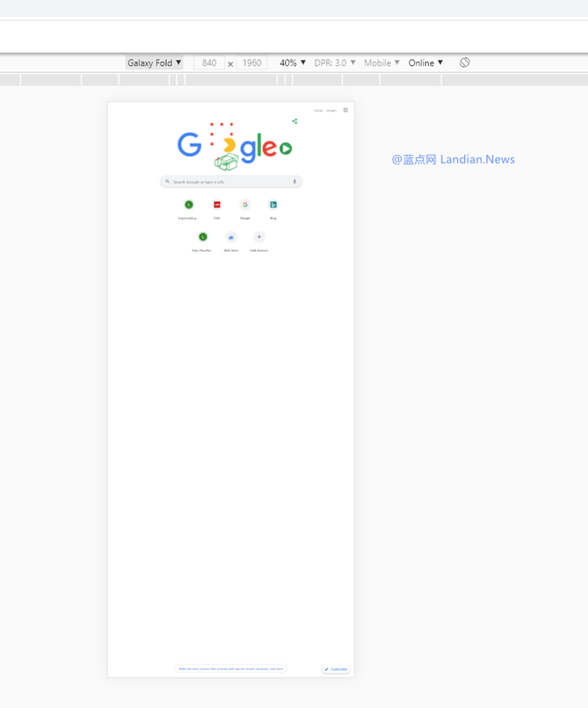
Task: Open the CNN shortcut icon
Action: [x=217, y=205]
